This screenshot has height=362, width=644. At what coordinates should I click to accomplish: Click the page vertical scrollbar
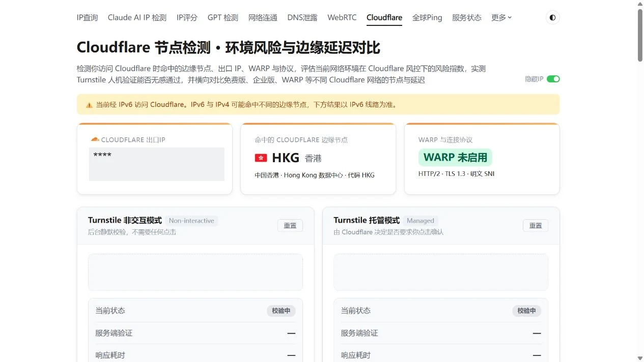(x=640, y=35)
